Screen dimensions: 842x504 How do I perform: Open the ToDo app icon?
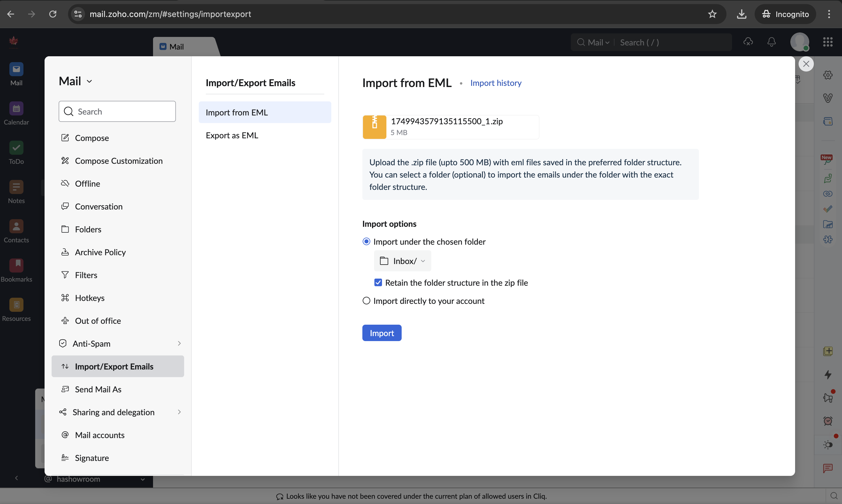(x=16, y=148)
